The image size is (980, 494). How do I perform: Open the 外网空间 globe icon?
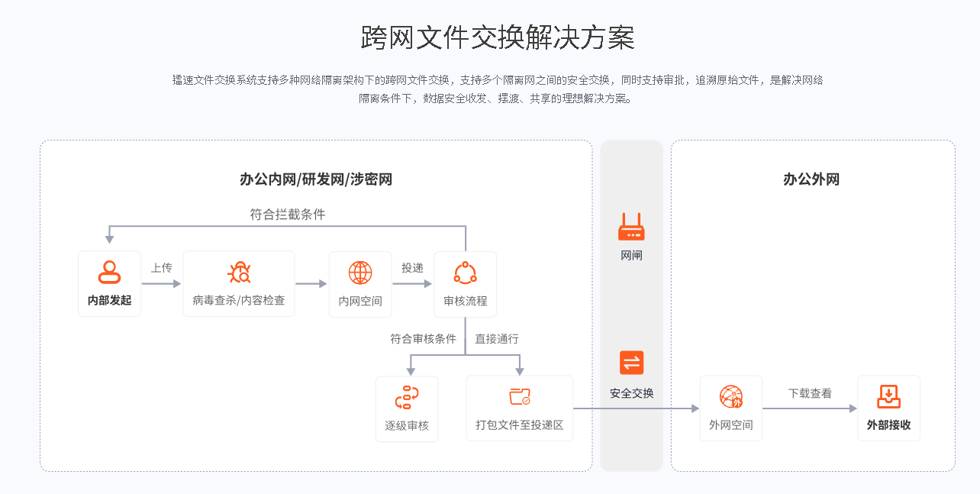pyautogui.click(x=730, y=397)
